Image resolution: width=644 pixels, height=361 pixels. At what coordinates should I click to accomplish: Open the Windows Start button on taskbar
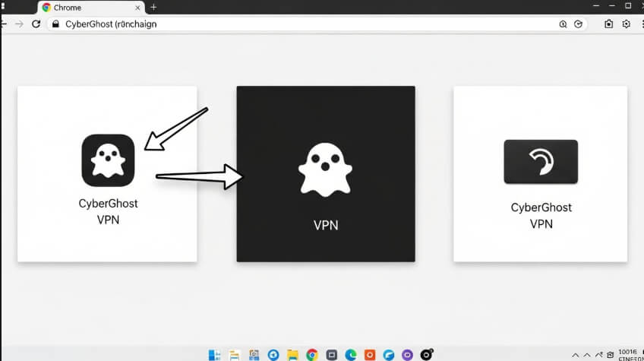(214, 355)
